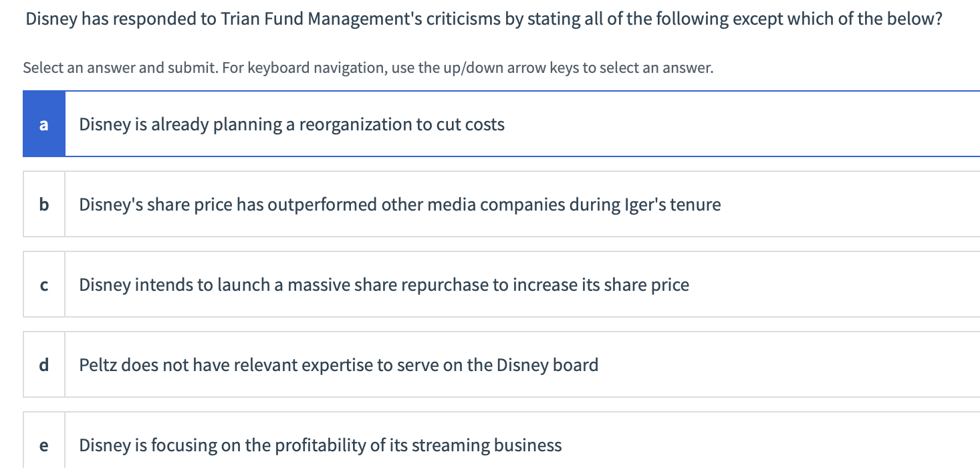
Task: Choose 'Peltz does not have relevant expertise' answer
Action: point(338,365)
